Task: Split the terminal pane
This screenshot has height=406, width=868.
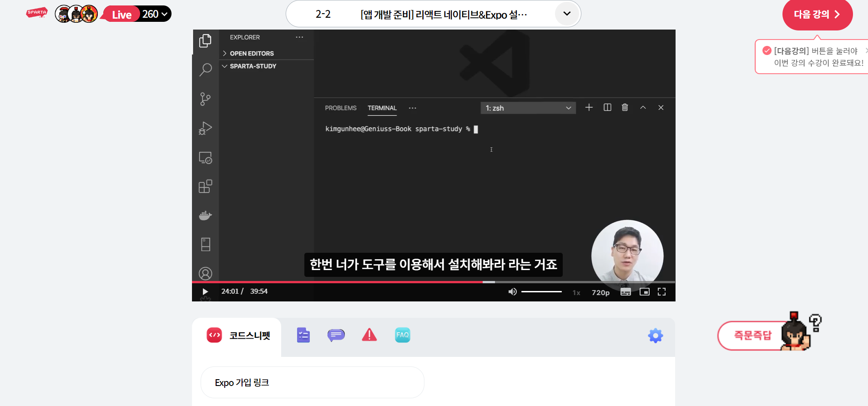Action: [607, 107]
